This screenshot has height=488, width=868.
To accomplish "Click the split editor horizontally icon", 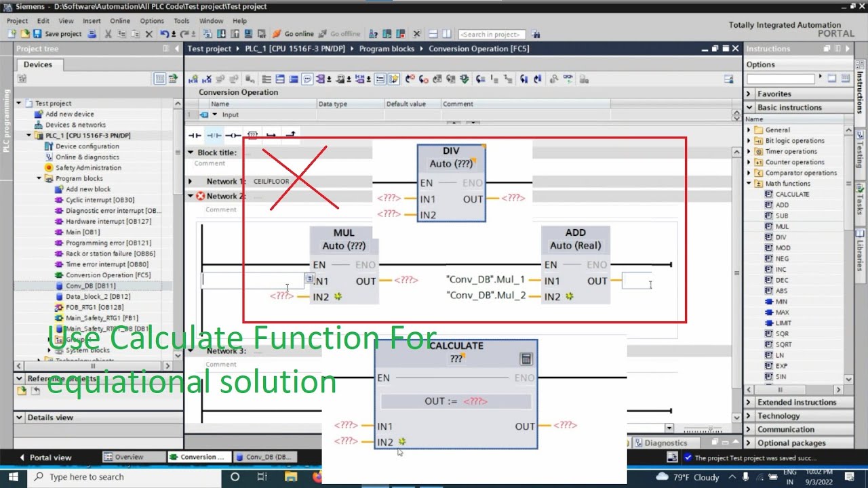I will tap(433, 34).
